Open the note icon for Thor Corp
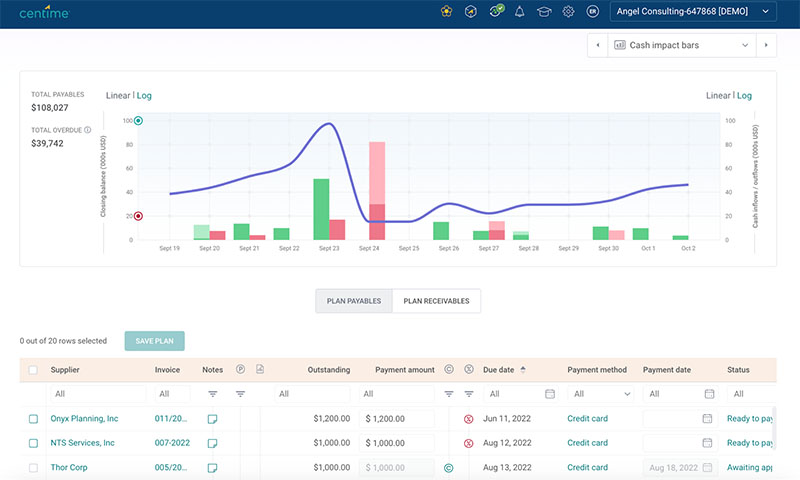Screen dimensions: 800x480 click(x=212, y=468)
